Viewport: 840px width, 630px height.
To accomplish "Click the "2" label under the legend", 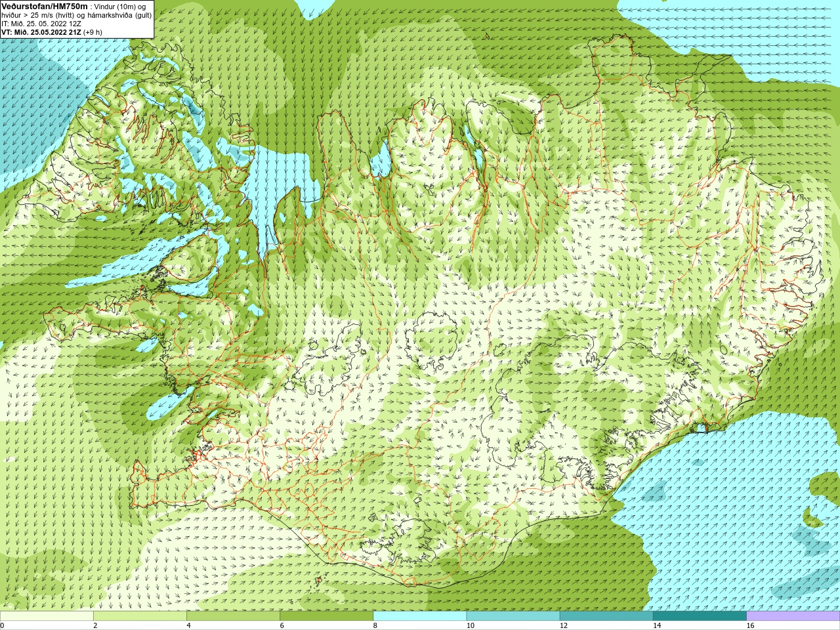I will point(95,625).
